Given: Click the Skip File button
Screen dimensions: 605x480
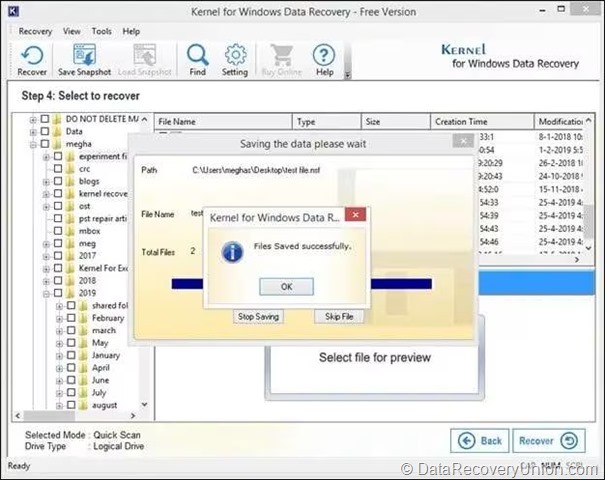Looking at the screenshot, I should [x=339, y=316].
